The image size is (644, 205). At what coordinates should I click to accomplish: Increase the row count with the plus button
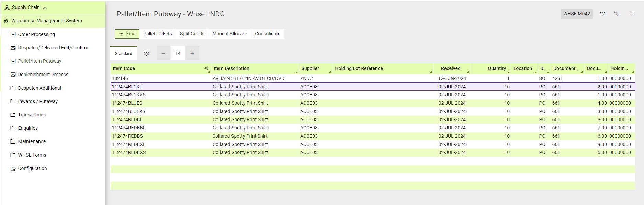[192, 53]
